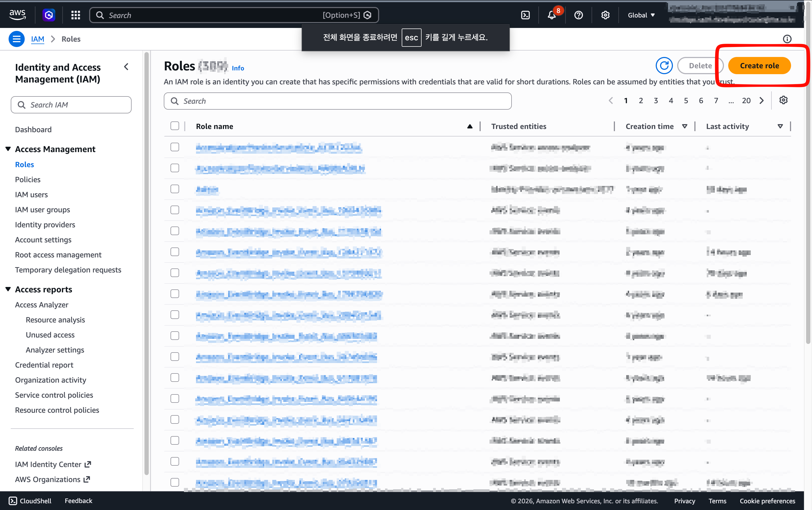812x510 pixels.
Task: Click the CloudShell icon in top bar
Action: click(525, 15)
